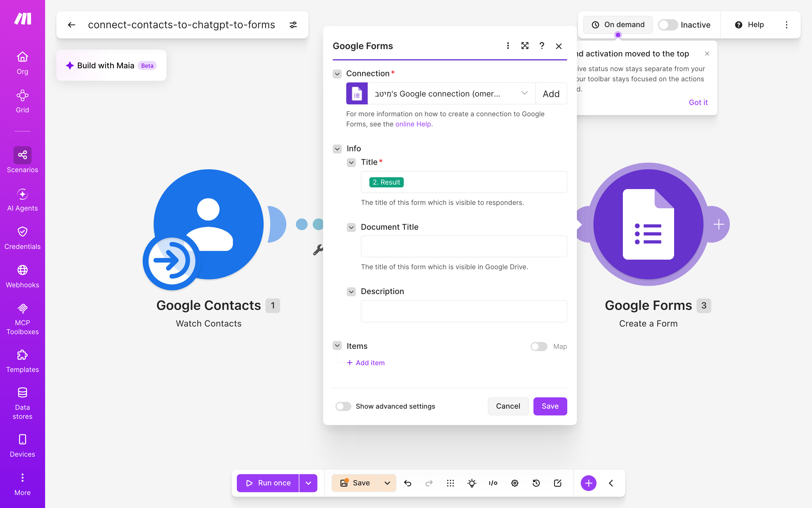Open the notes icon in bottom toolbar
The width and height of the screenshot is (812, 508).
558,483
